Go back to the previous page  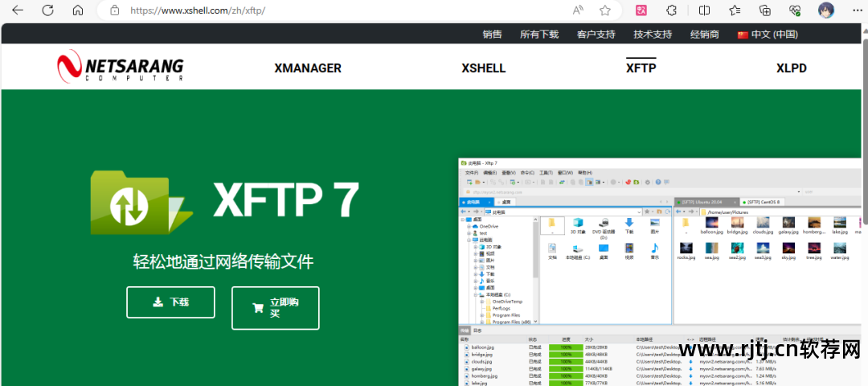click(x=18, y=10)
